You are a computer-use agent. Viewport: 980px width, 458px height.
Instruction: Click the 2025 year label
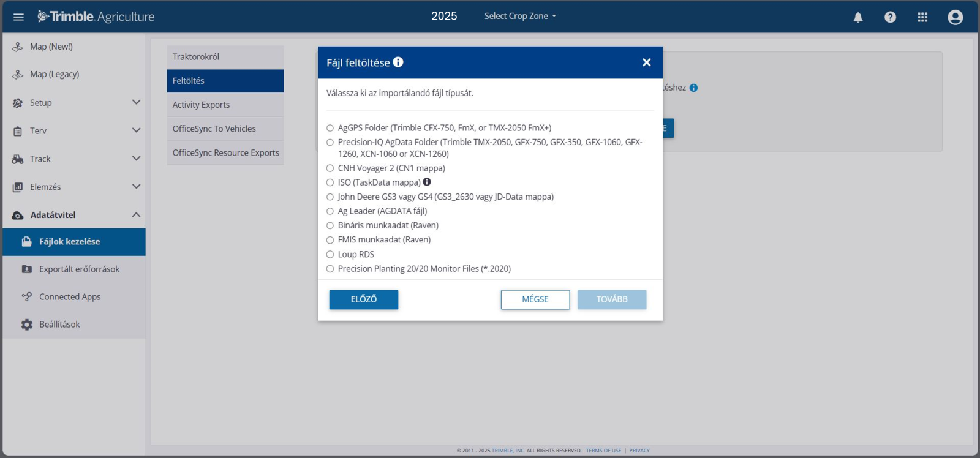tap(444, 16)
